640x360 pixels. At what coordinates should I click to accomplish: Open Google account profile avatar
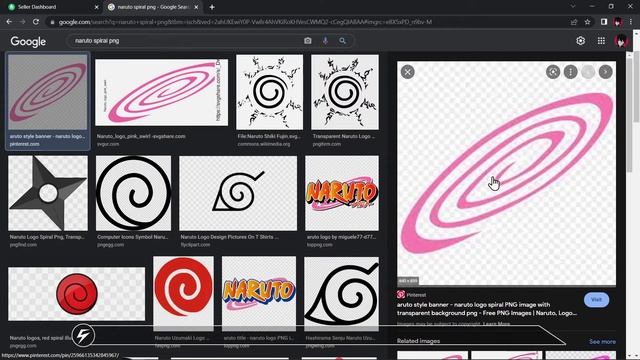(x=621, y=41)
